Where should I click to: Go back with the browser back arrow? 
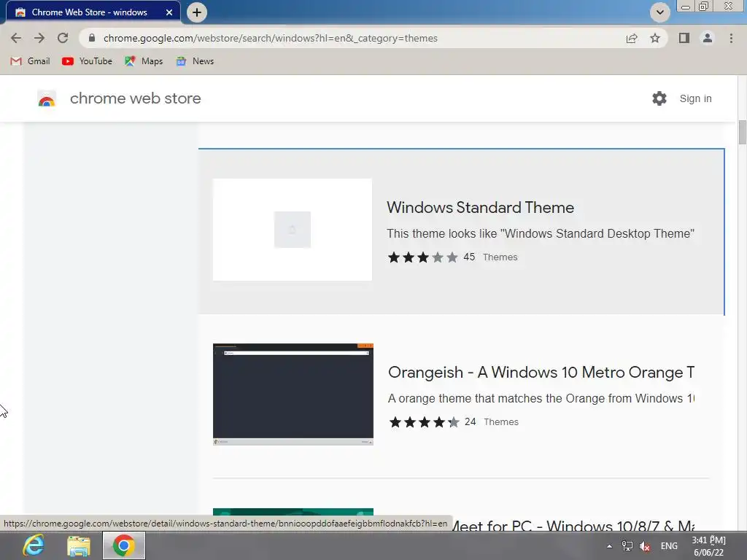coord(16,38)
